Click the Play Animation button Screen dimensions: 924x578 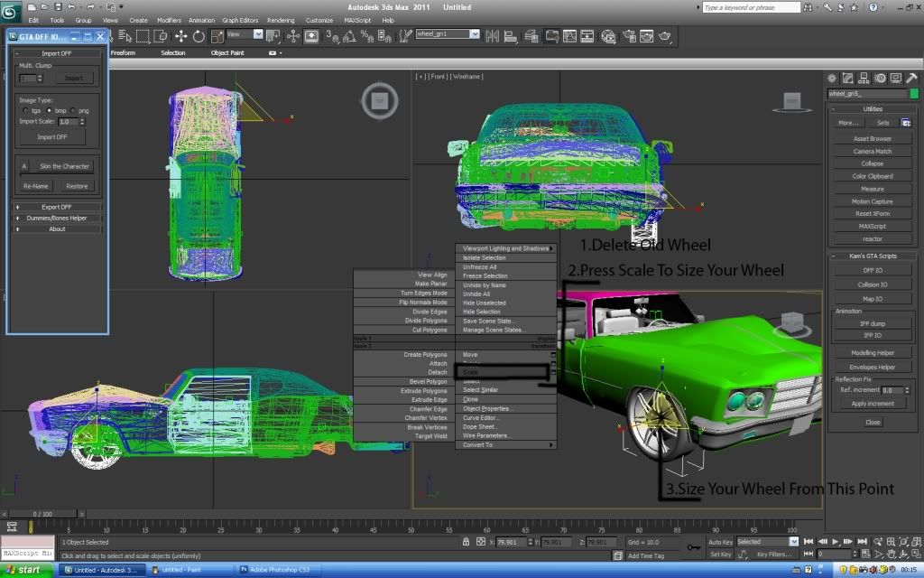836,542
